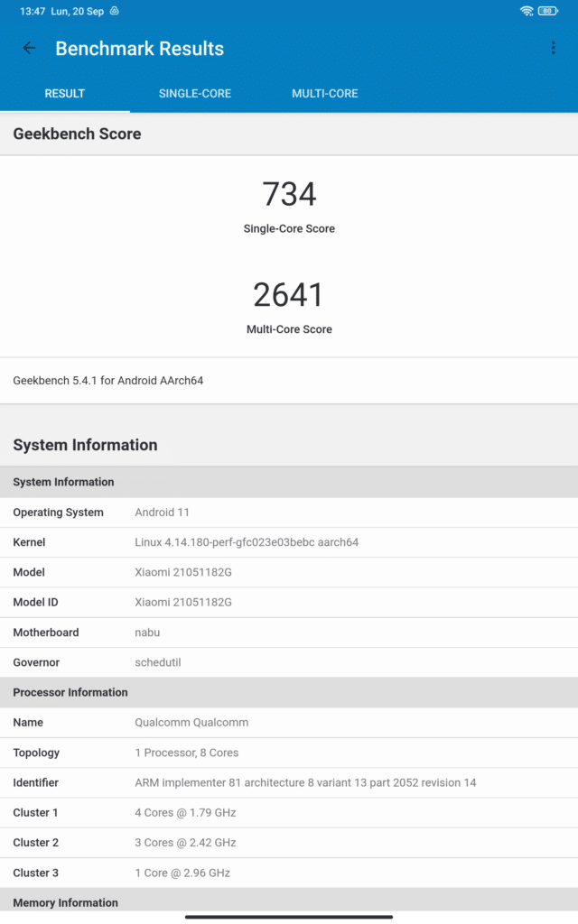
Task: Tap the Cluster 3 label
Action: coord(36,873)
